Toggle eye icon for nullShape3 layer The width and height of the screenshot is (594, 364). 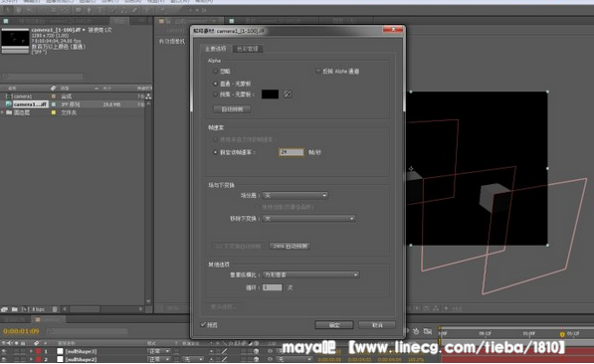point(4,351)
